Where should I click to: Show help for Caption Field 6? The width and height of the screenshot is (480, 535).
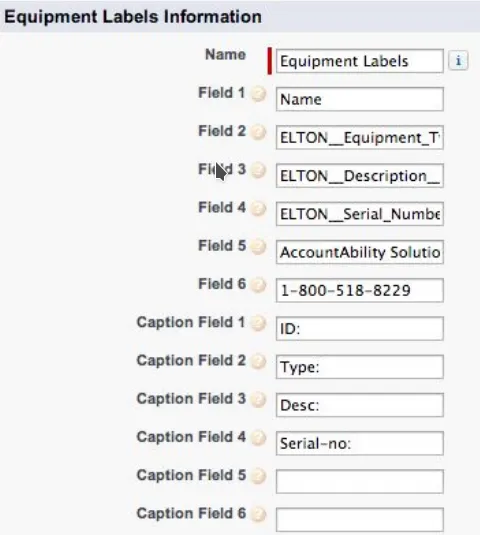(258, 514)
